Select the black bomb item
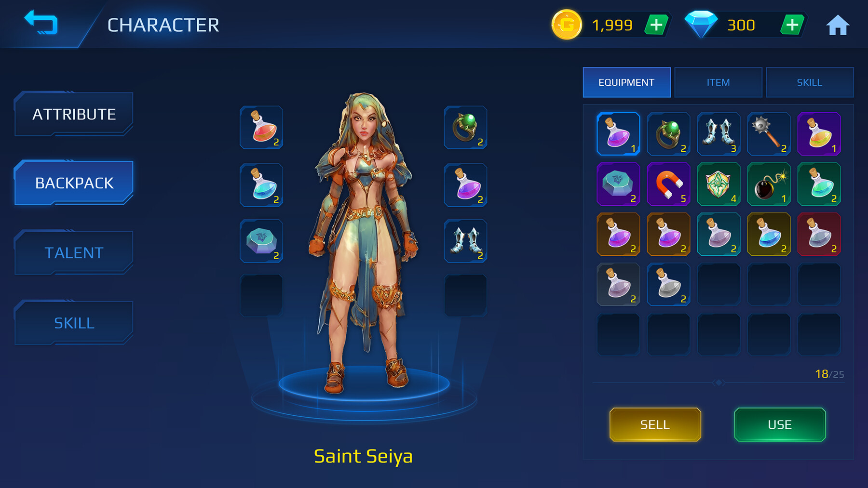868x488 pixels. point(769,184)
